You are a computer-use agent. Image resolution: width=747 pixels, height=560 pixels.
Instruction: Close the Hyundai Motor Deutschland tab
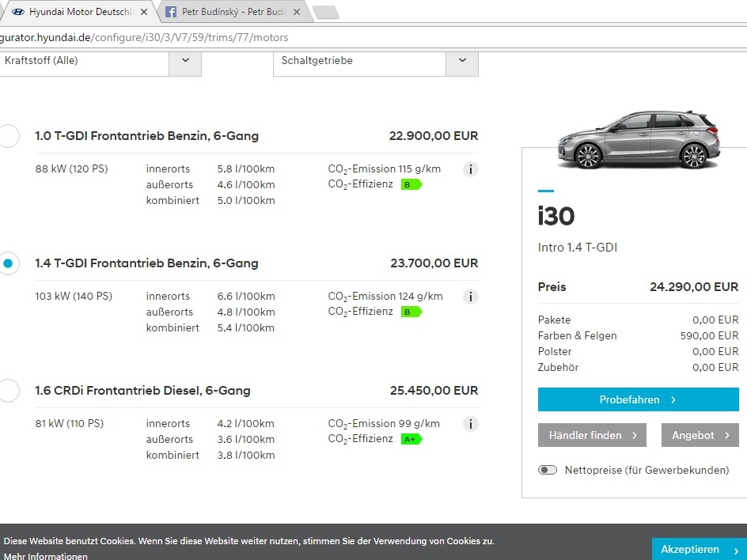pyautogui.click(x=144, y=12)
